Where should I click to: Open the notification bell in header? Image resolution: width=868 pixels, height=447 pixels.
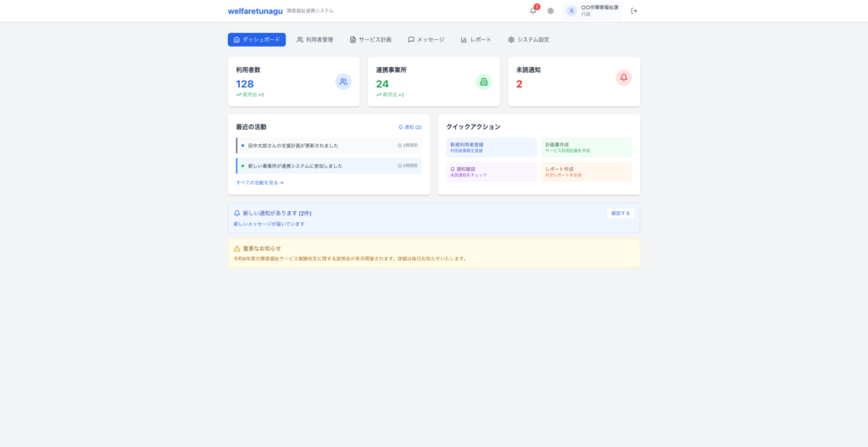(533, 11)
